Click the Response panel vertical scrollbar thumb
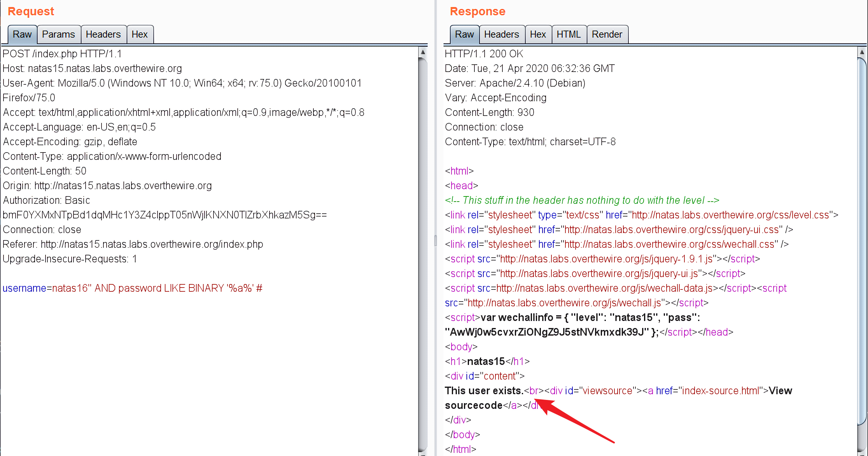 pyautogui.click(x=862, y=241)
